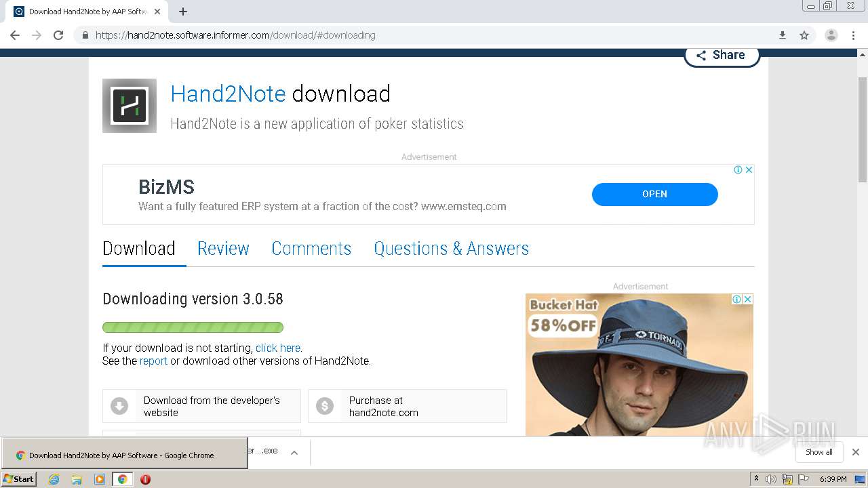Click the BizMS ad title text
Image resolution: width=868 pixels, height=488 pixels.
click(x=166, y=186)
